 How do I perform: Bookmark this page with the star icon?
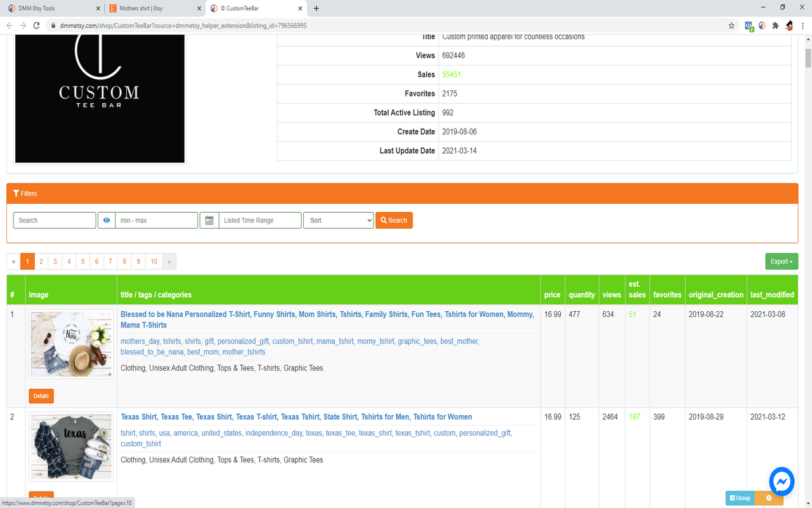tap(731, 25)
